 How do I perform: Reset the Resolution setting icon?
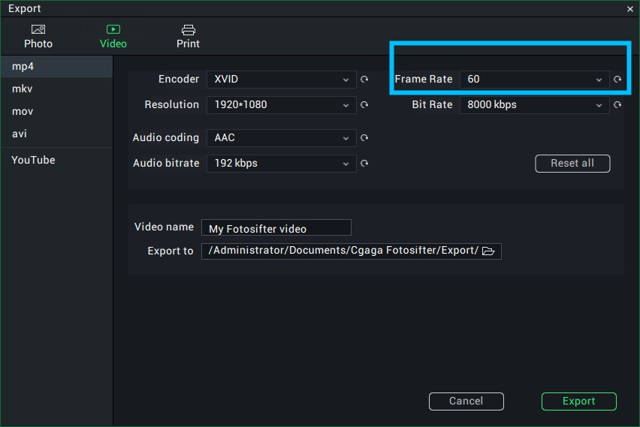pos(364,105)
